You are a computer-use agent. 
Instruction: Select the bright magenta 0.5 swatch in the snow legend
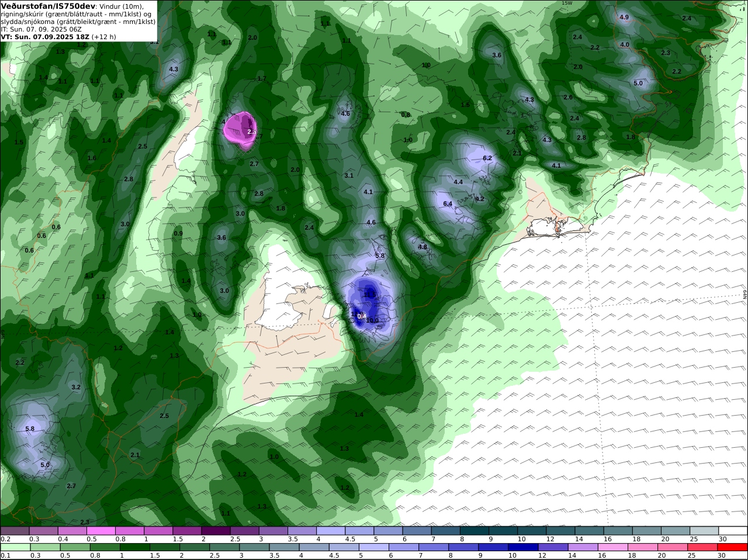pos(101,531)
